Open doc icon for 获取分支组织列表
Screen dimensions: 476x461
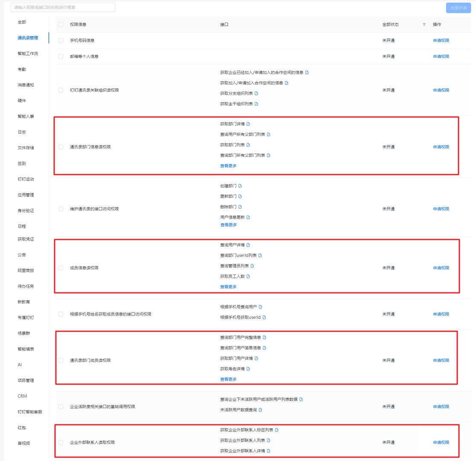click(256, 93)
